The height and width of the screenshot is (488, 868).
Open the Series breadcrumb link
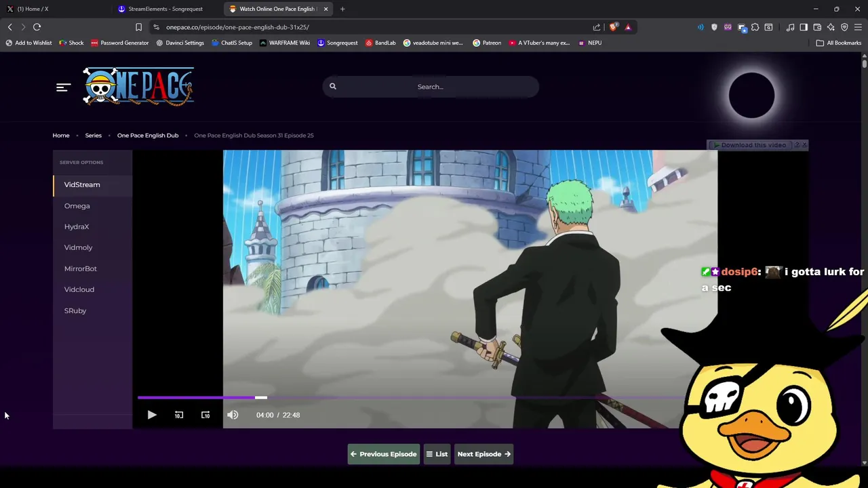coord(93,135)
